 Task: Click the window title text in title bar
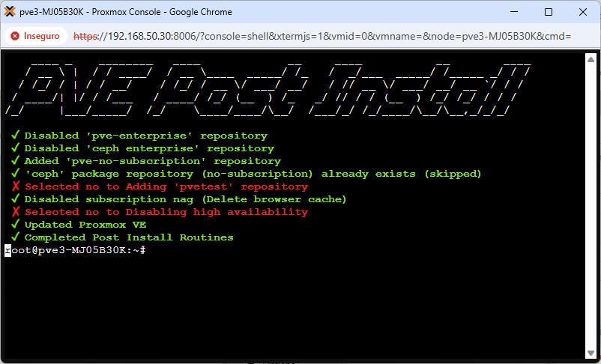(x=126, y=12)
